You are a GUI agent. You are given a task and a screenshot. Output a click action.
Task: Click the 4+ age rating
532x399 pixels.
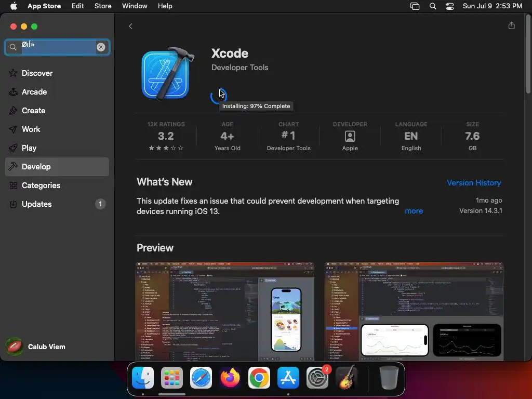pyautogui.click(x=228, y=137)
